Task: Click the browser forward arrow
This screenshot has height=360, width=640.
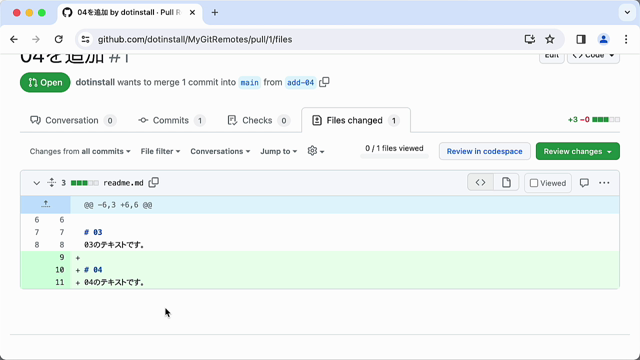Action: [x=36, y=39]
